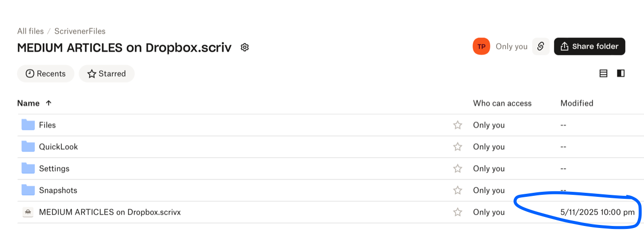Filter by Recents
Image resolution: width=644 pixels, height=237 pixels.
coord(46,74)
